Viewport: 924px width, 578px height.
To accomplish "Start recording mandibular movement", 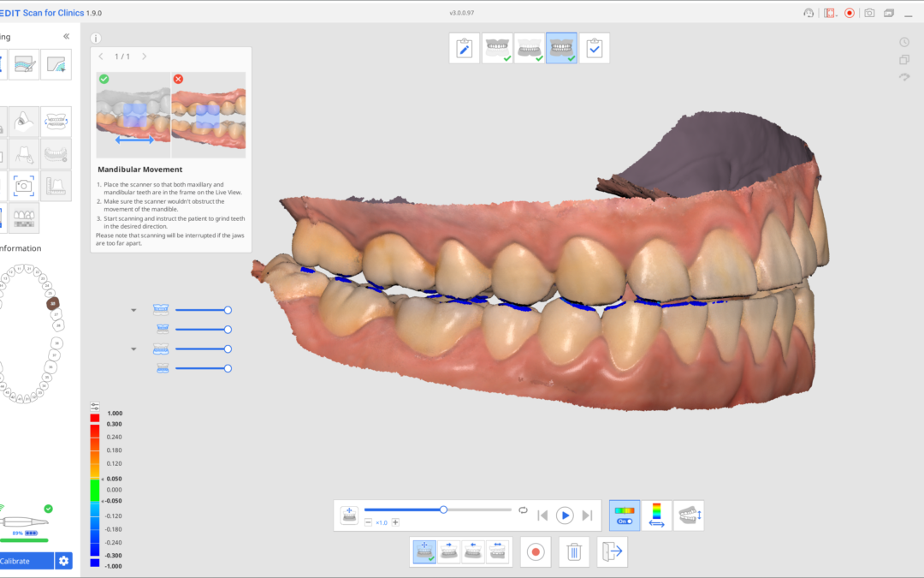I will click(x=536, y=552).
